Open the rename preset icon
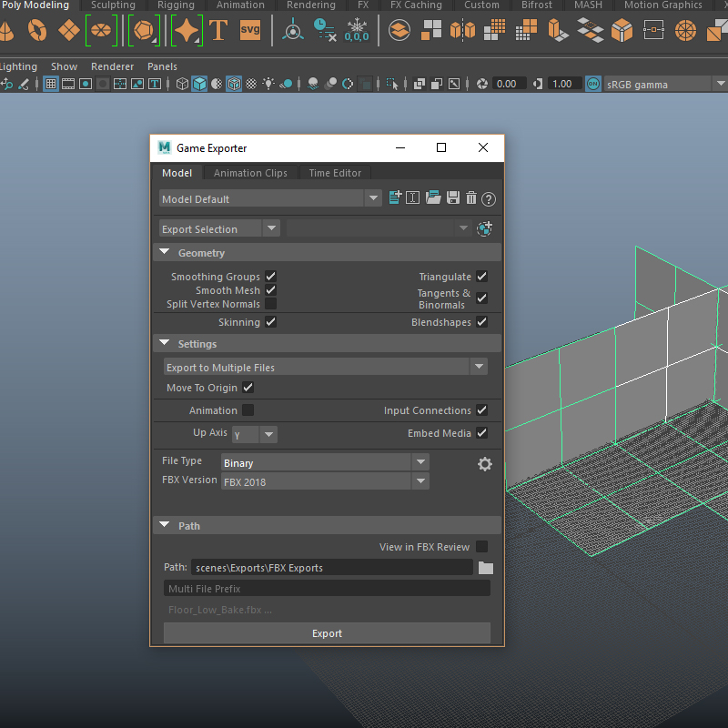The width and height of the screenshot is (728, 728). point(413,197)
